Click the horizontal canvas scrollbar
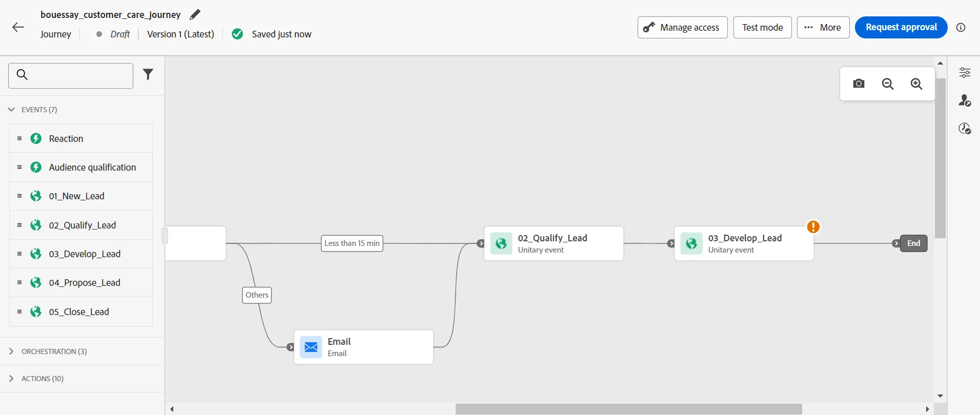Image resolution: width=980 pixels, height=415 pixels. point(628,409)
